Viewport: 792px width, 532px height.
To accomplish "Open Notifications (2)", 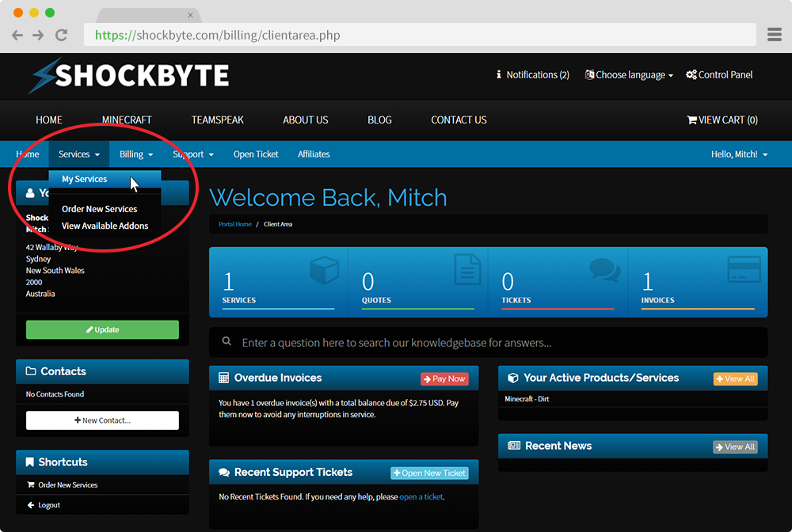I will coord(533,74).
